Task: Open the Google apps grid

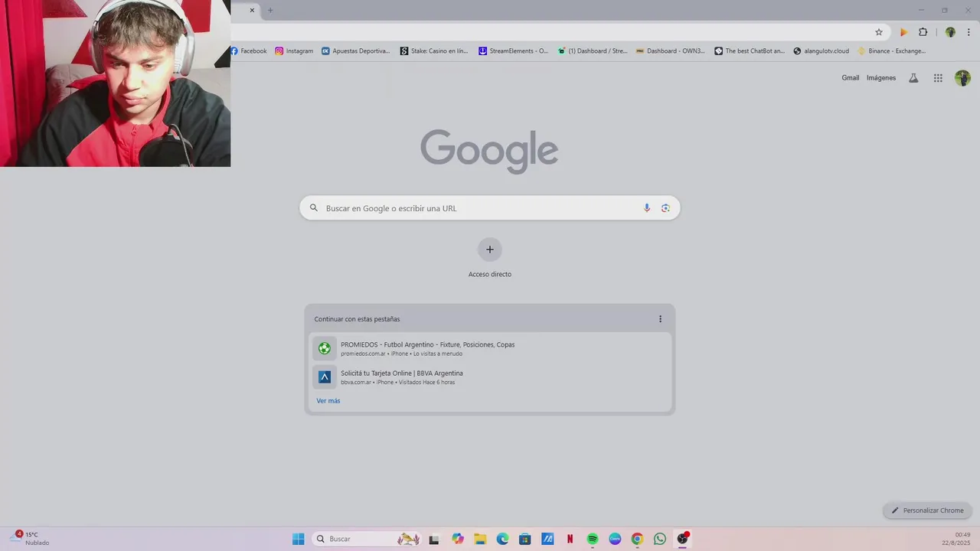Action: pos(938,78)
